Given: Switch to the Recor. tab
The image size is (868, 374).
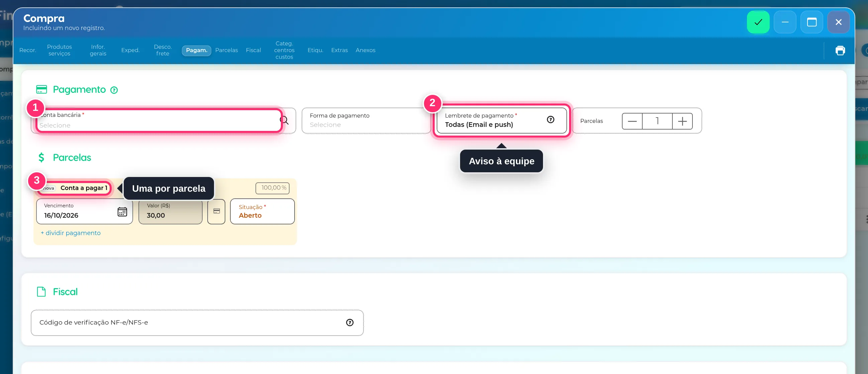Looking at the screenshot, I should [x=28, y=50].
